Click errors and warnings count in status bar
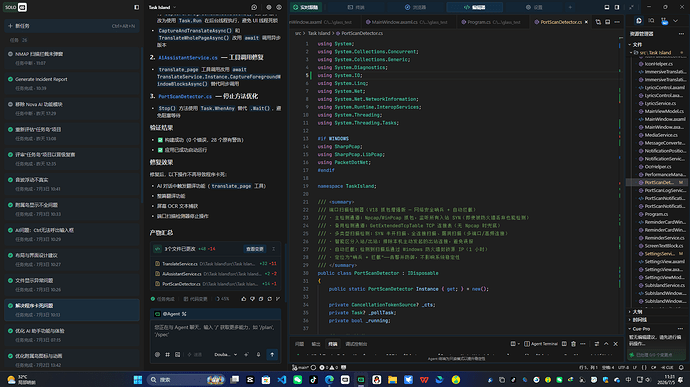 (x=328, y=367)
